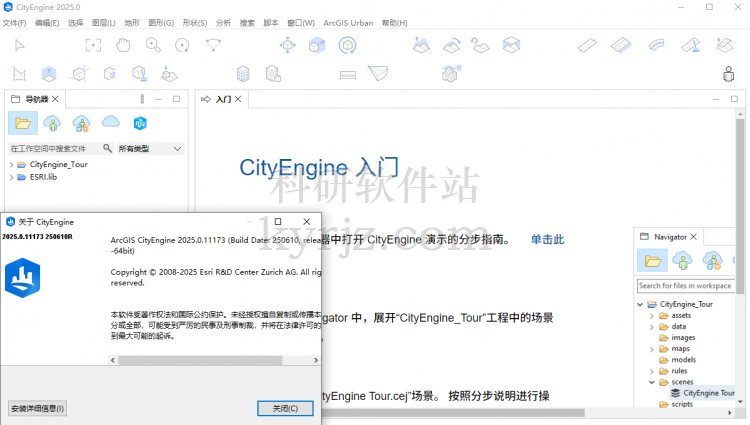Screen dimensions: 750x425
Task: Select the Move transform tool
Action: coord(287,45)
